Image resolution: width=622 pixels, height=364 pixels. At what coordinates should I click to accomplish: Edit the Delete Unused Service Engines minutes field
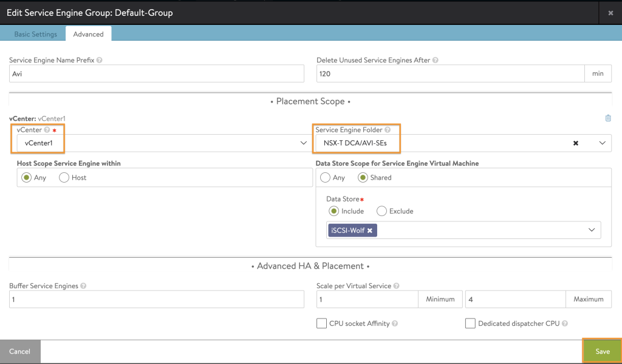coord(451,73)
